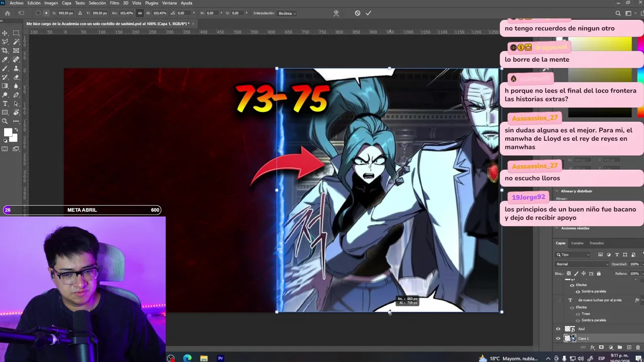Create a new layer icon
This screenshot has height=362, width=644.
(629, 347)
